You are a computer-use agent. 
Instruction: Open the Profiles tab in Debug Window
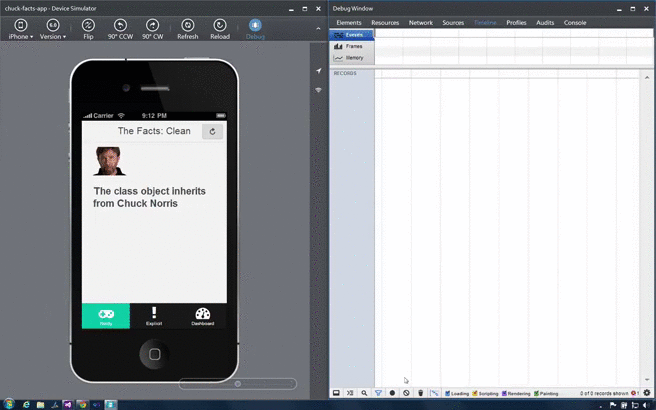point(516,23)
